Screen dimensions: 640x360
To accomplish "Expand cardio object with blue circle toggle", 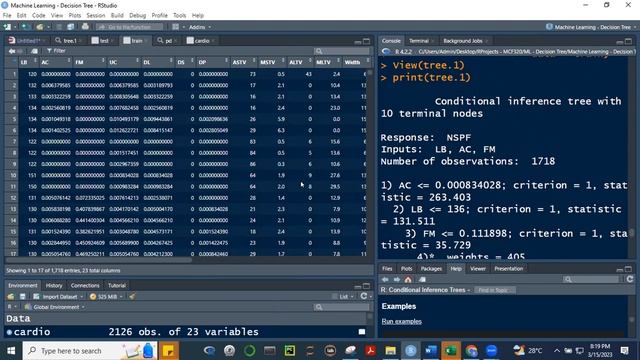I will point(9,332).
